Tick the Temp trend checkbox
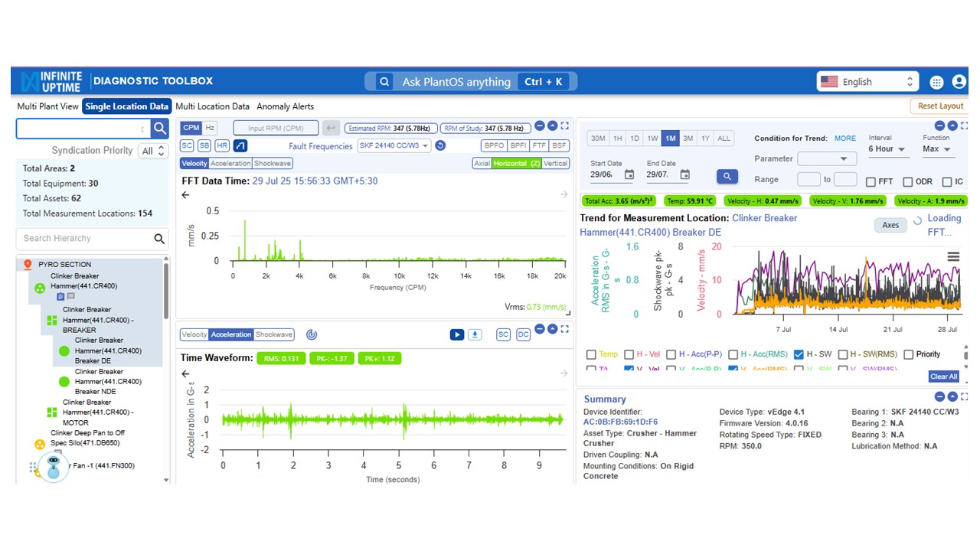Screen dimensions: 980x551 (591, 354)
